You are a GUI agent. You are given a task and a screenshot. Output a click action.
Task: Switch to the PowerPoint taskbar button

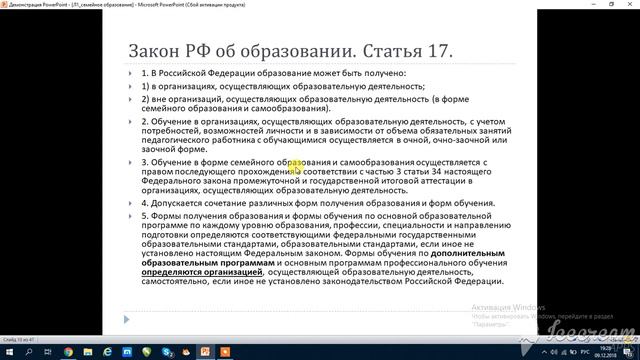click(x=205, y=352)
